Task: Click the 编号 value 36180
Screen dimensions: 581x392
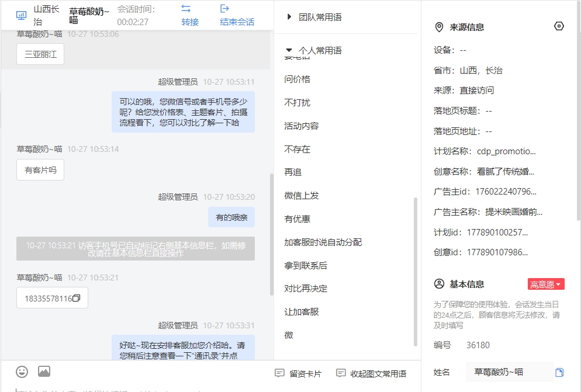Action: click(478, 345)
